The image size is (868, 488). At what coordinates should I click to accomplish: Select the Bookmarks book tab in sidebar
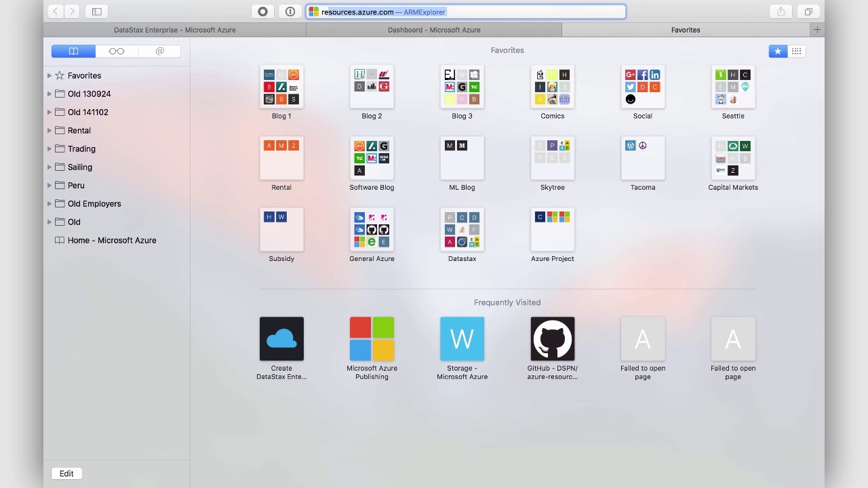click(x=73, y=51)
